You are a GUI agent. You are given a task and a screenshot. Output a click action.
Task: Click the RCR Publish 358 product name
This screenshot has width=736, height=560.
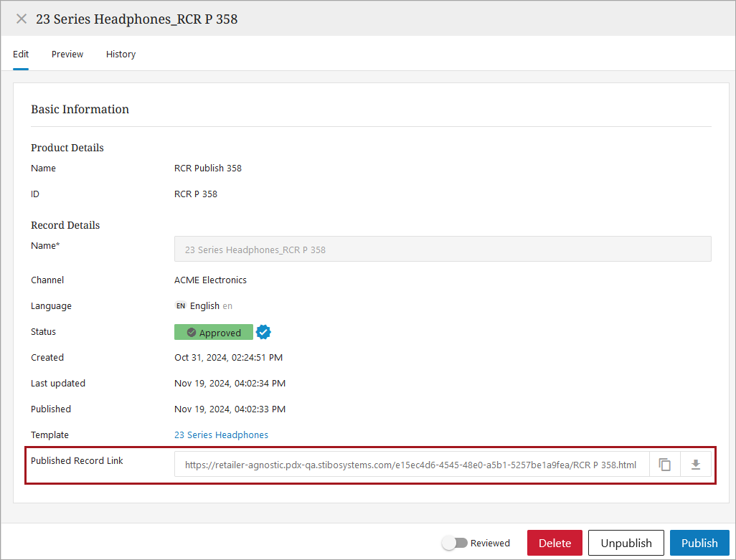(208, 169)
